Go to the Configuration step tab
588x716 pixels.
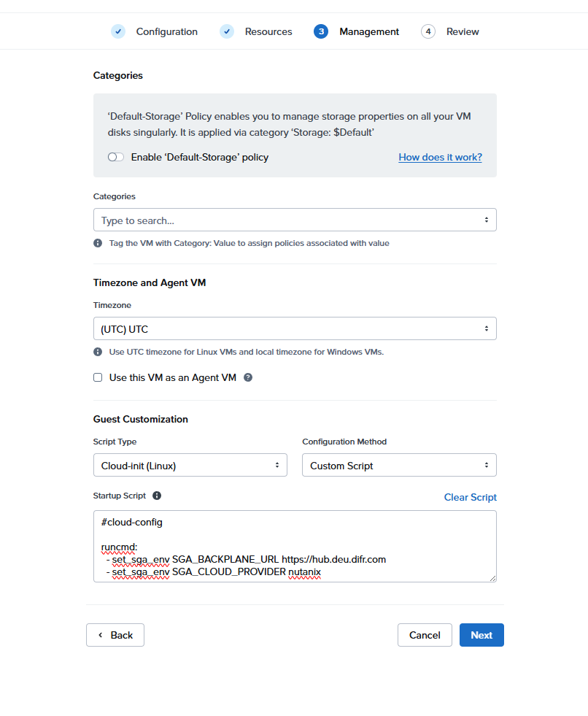(x=166, y=31)
